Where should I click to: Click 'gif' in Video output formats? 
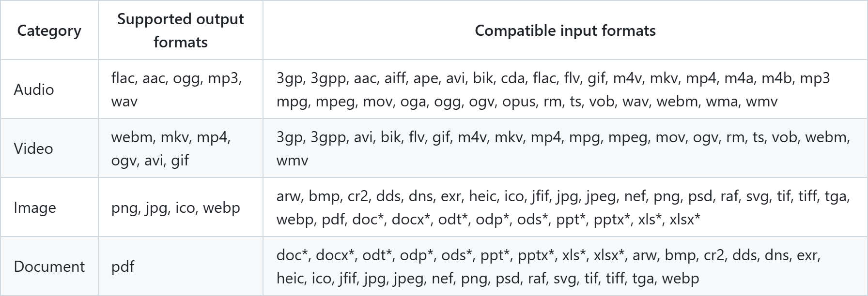point(180,160)
